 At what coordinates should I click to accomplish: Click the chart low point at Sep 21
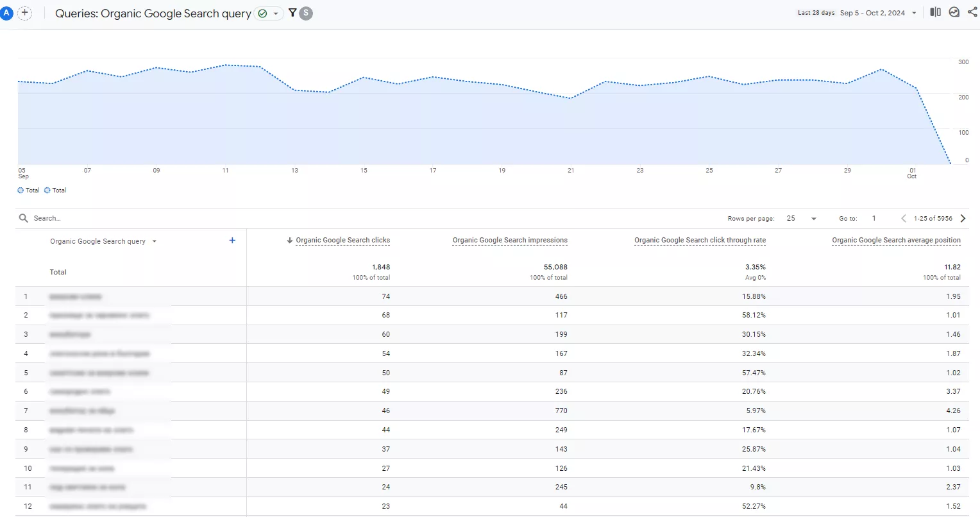tap(571, 98)
